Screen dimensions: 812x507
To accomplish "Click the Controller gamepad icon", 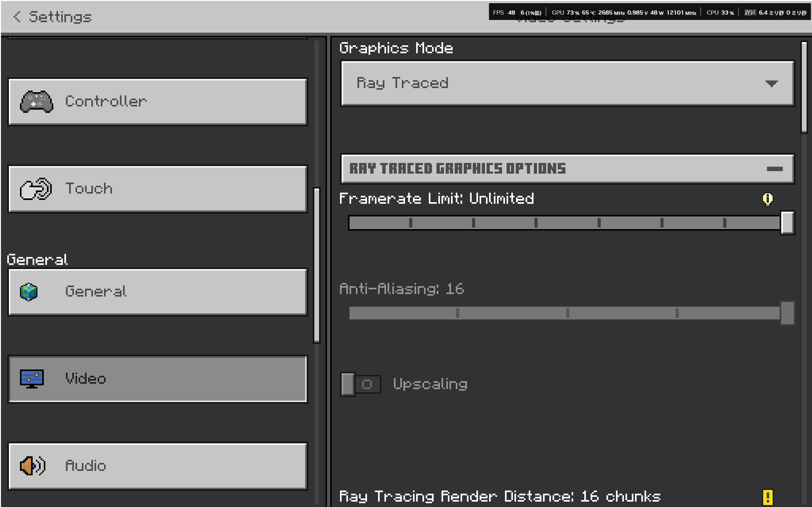I will [x=36, y=101].
